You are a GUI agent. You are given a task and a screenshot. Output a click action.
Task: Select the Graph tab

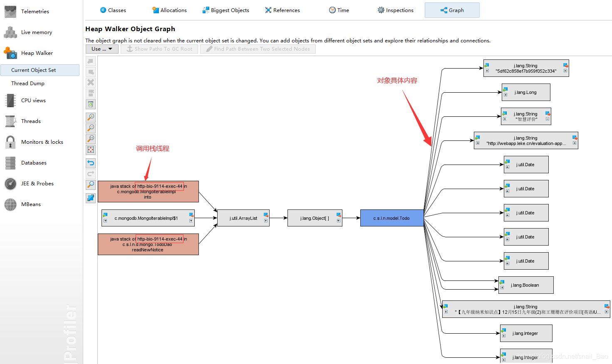pos(452,10)
